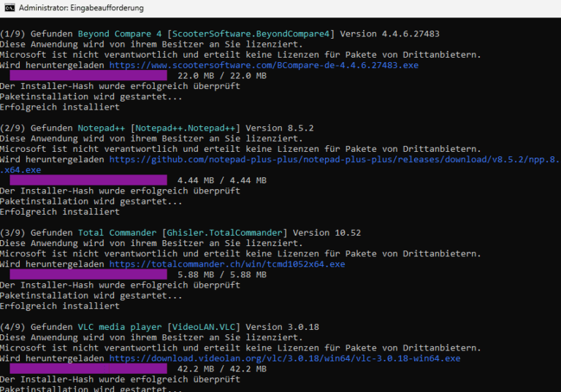Click 'Der Installer-Hash wurde erfolgreich überprüft' under Notepad++
This screenshot has width=561, height=392.
(120, 191)
